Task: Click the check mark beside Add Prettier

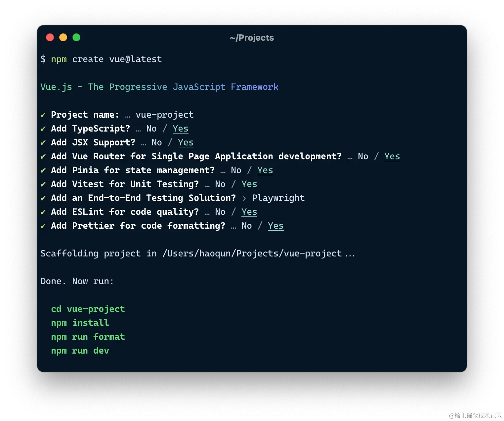Action: click(43, 226)
